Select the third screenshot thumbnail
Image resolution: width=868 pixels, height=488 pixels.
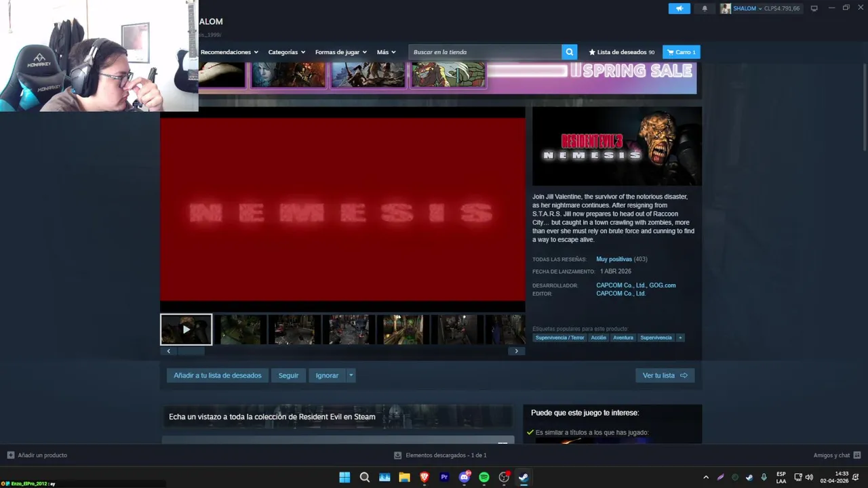294,329
